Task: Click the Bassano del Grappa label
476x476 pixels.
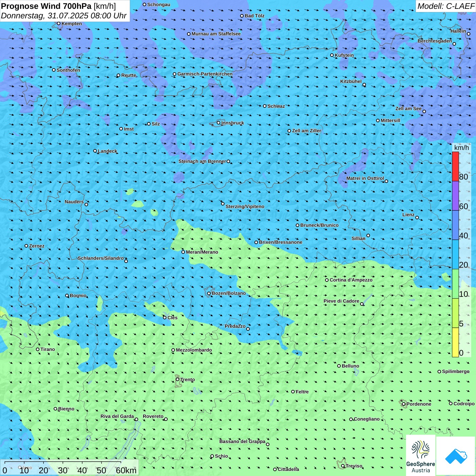Action: [242, 441]
